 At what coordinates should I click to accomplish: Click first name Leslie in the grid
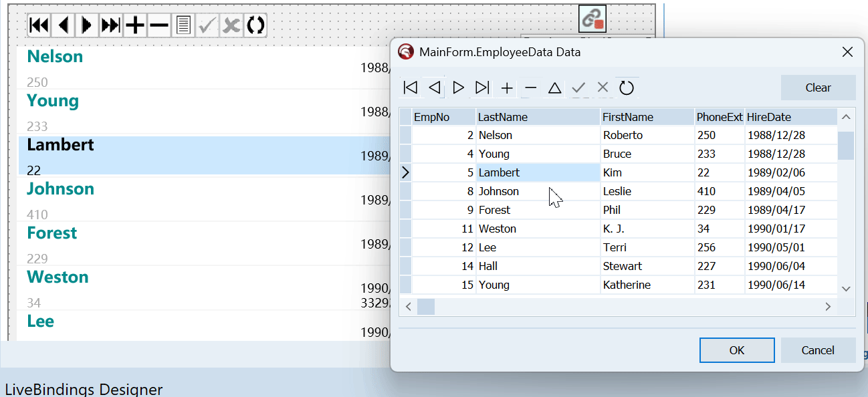click(x=647, y=191)
